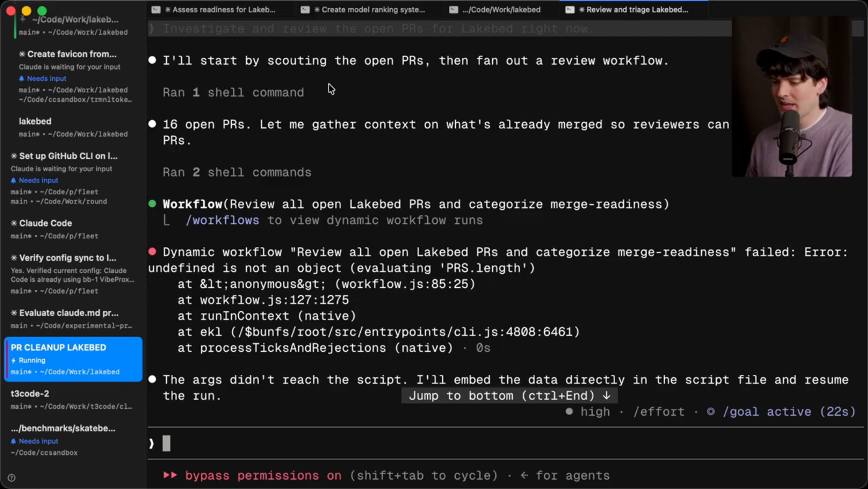Click the 'Workflow' bold heading text
868x489 pixels.
click(192, 204)
